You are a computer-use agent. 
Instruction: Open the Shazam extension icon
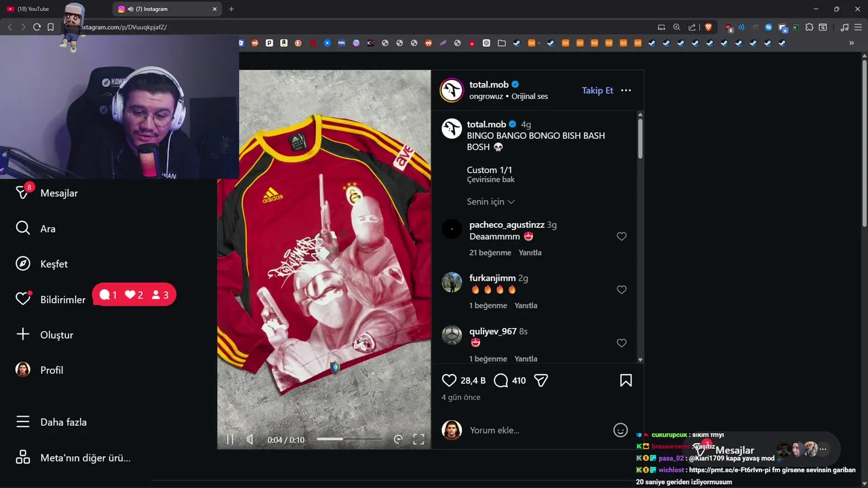pyautogui.click(x=768, y=27)
